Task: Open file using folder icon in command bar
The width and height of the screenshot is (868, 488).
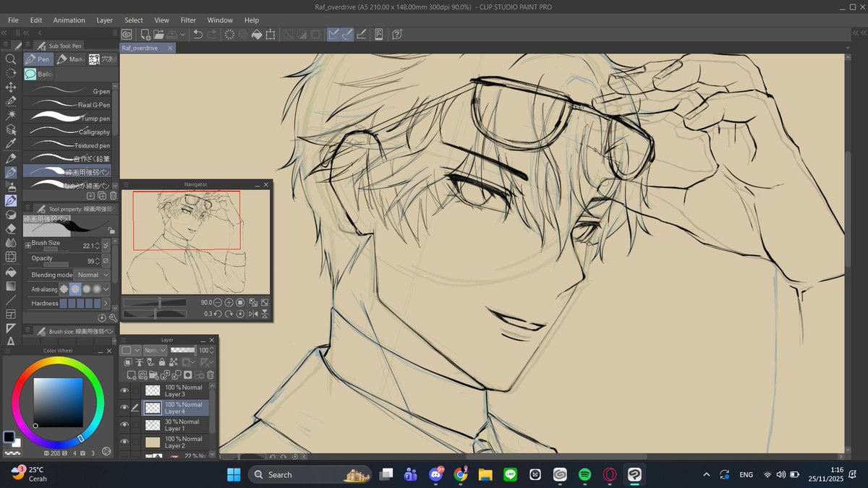Action: (158, 34)
